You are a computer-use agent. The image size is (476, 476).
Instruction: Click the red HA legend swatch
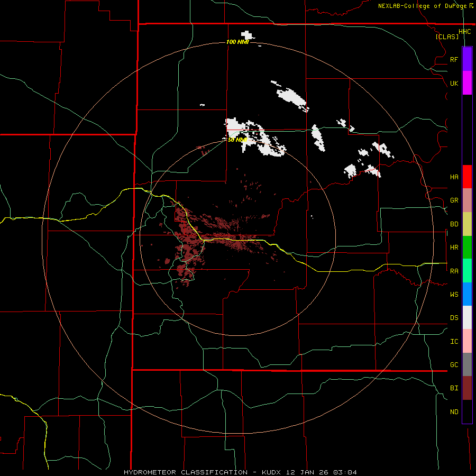click(x=467, y=177)
